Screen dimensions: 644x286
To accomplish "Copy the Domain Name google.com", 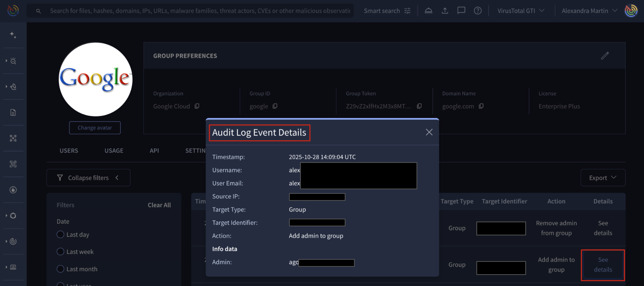I will tap(481, 106).
